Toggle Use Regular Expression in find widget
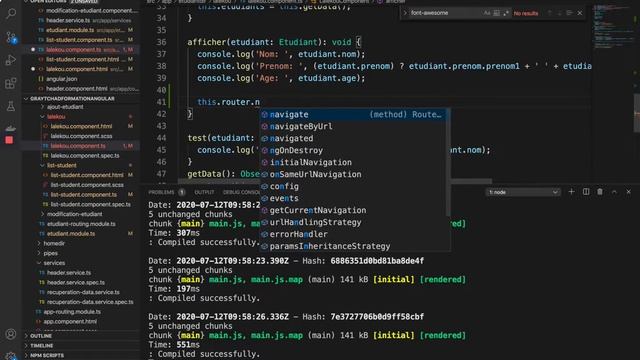This screenshot has height=360, width=640. [506, 13]
